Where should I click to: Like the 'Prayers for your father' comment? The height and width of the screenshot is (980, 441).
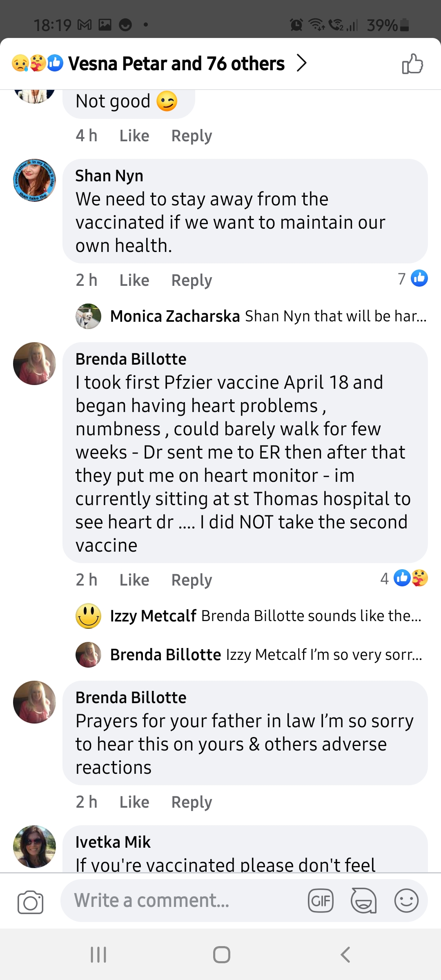(x=134, y=802)
